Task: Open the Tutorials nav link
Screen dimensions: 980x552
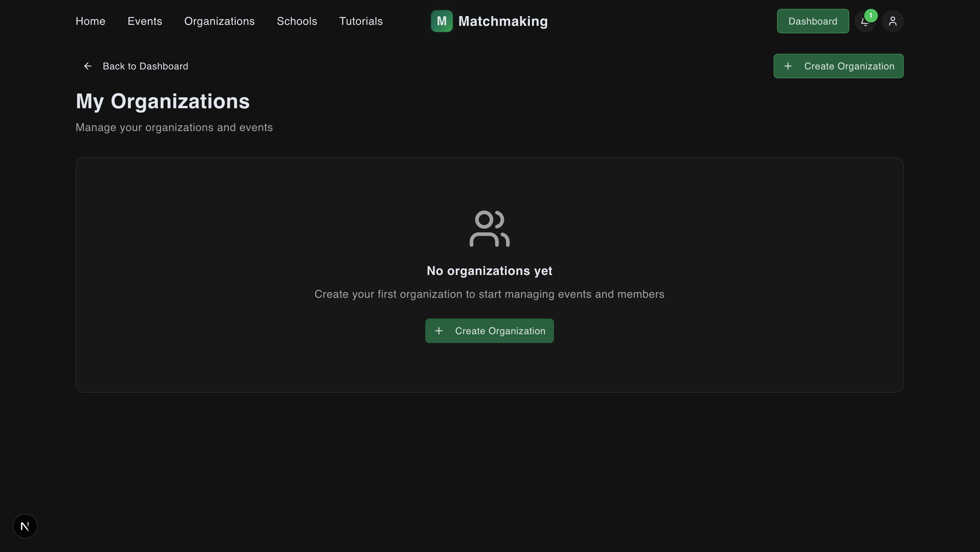Action: [x=361, y=21]
